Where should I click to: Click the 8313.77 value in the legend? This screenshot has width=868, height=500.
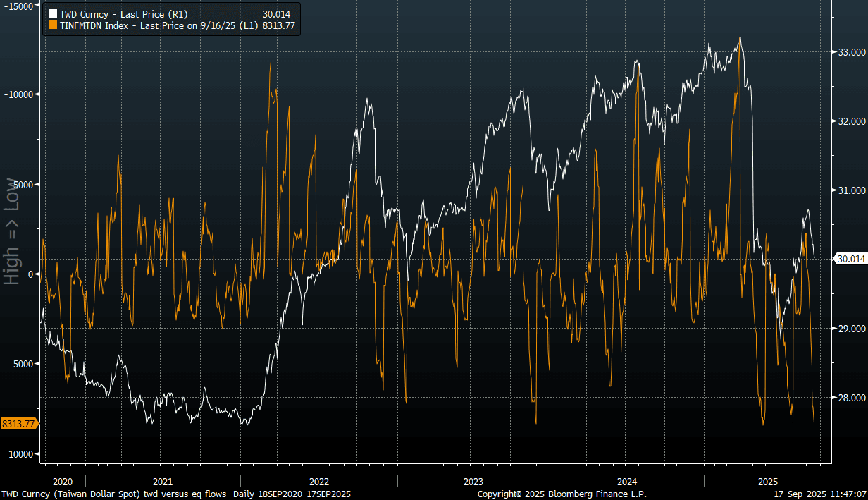(277, 25)
